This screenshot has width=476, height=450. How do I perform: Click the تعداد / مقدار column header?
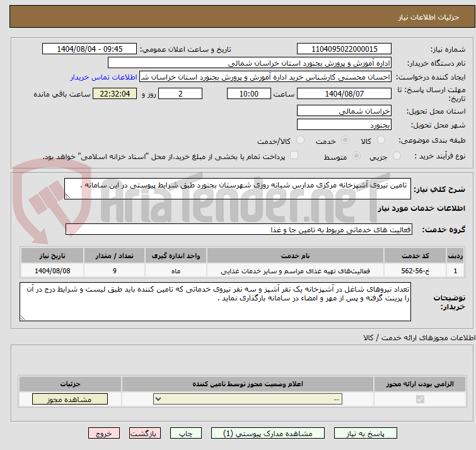tap(115, 256)
